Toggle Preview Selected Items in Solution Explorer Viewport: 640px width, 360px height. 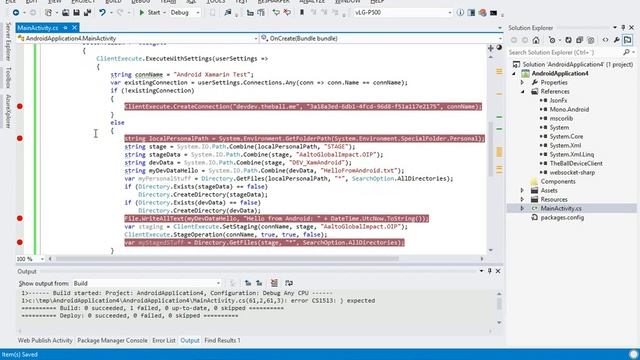pos(627,40)
